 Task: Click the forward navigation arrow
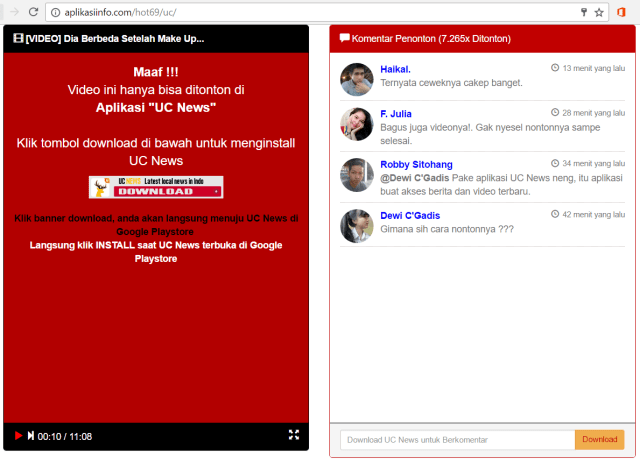(x=14, y=12)
